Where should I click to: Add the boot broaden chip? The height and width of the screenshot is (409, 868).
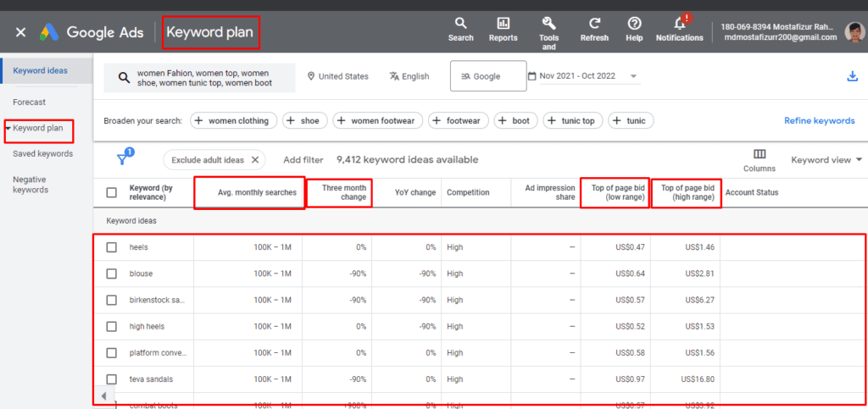pyautogui.click(x=515, y=120)
